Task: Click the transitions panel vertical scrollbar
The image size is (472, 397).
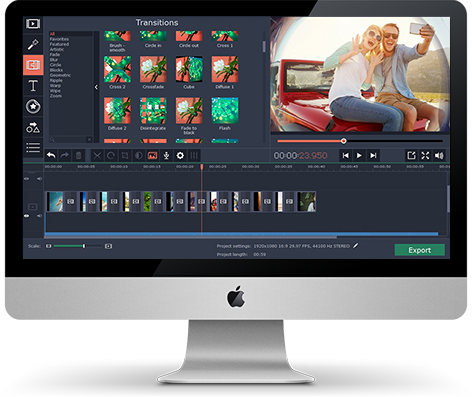Action: [x=264, y=47]
